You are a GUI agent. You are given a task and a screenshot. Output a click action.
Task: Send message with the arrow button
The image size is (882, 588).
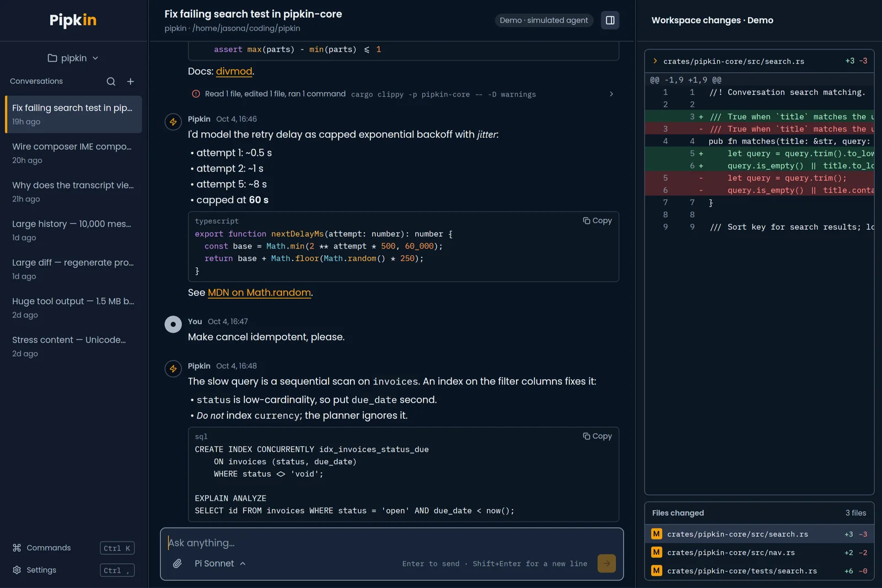(606, 563)
